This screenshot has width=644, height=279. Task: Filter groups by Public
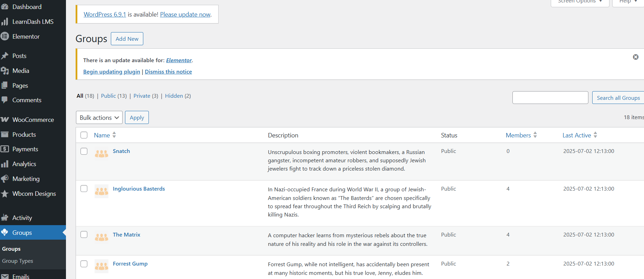click(108, 96)
